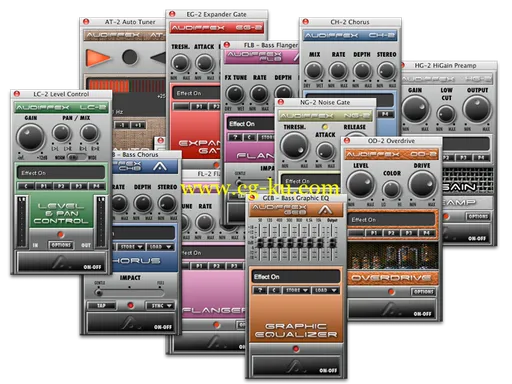Select preset P3 in LC-2 Level Control
Screen dimensions: 512x384
pyautogui.click(x=78, y=186)
